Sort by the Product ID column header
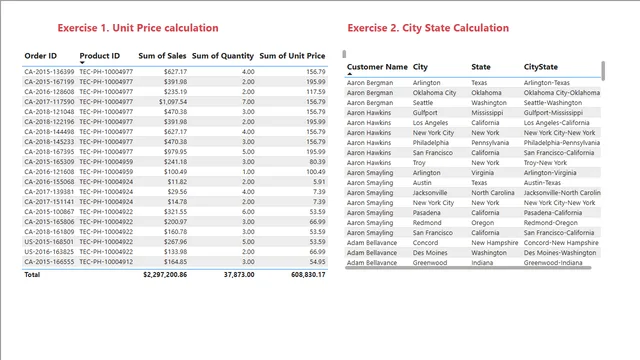The height and width of the screenshot is (360, 640). click(100, 56)
